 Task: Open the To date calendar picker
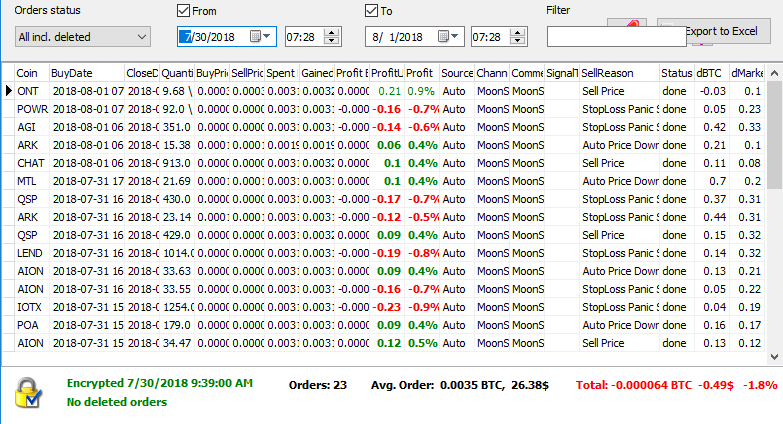[446, 37]
